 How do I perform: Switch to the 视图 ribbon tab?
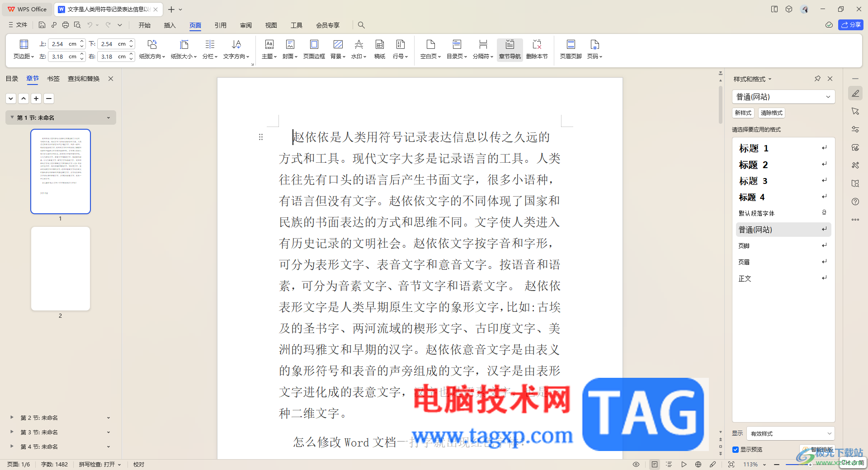pos(271,25)
